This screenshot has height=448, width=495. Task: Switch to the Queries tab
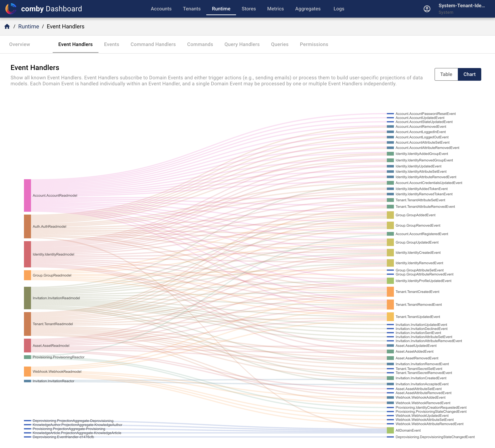(280, 44)
